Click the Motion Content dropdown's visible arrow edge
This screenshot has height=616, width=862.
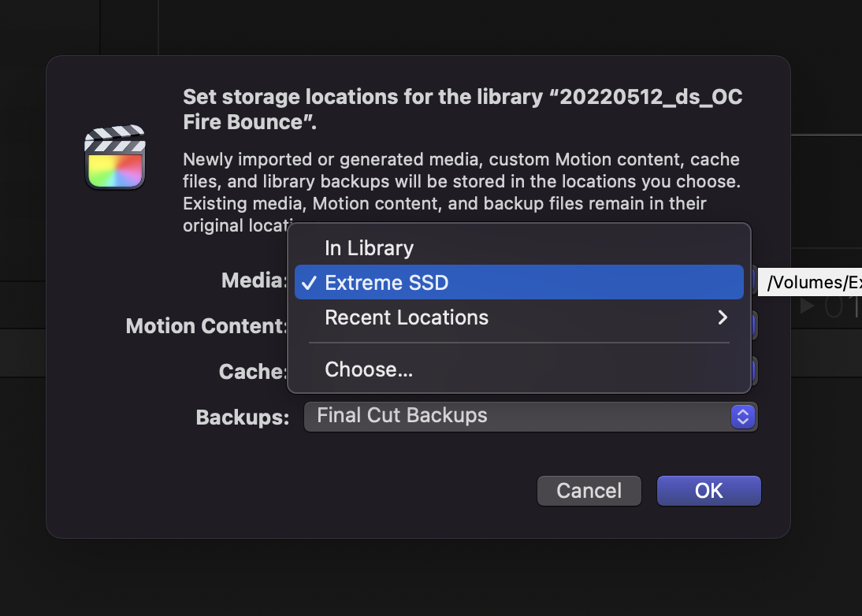pyautogui.click(x=755, y=325)
